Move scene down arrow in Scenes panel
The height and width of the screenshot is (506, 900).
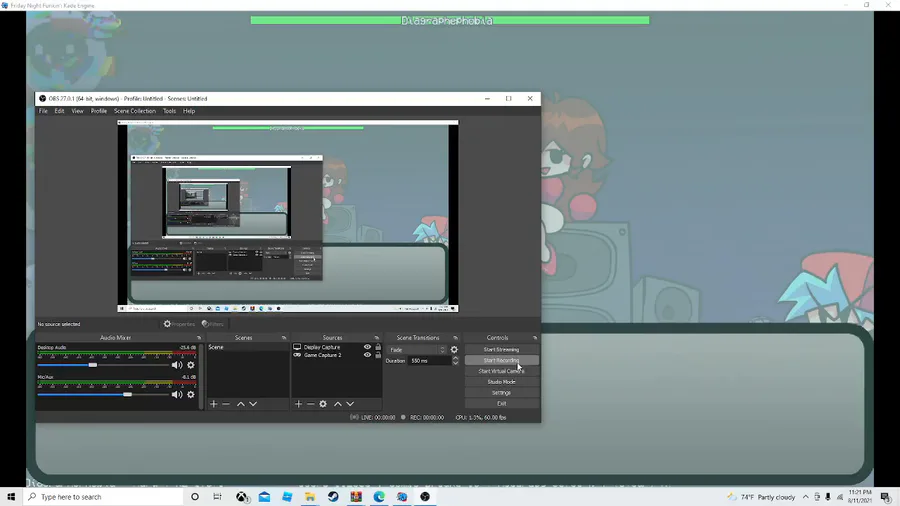pyautogui.click(x=253, y=404)
